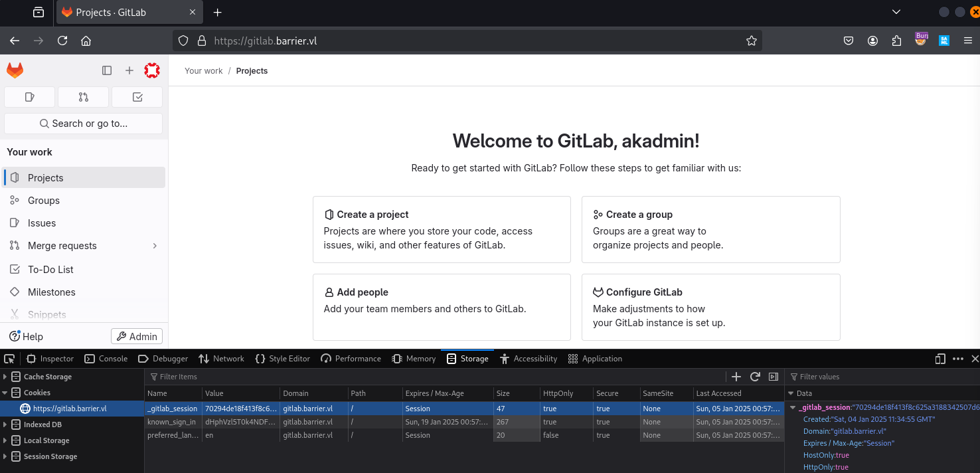This screenshot has height=473, width=980.
Task: Expand the Merge requests submenu chevron
Action: [x=155, y=246]
